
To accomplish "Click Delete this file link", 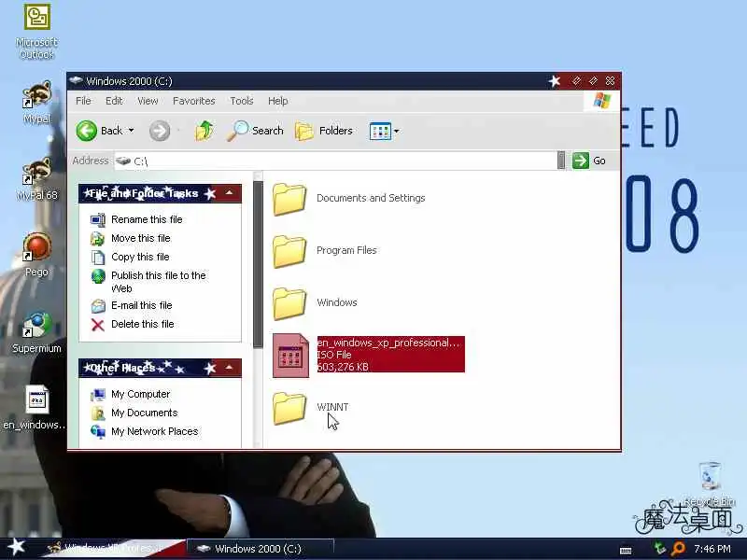I will tap(143, 324).
